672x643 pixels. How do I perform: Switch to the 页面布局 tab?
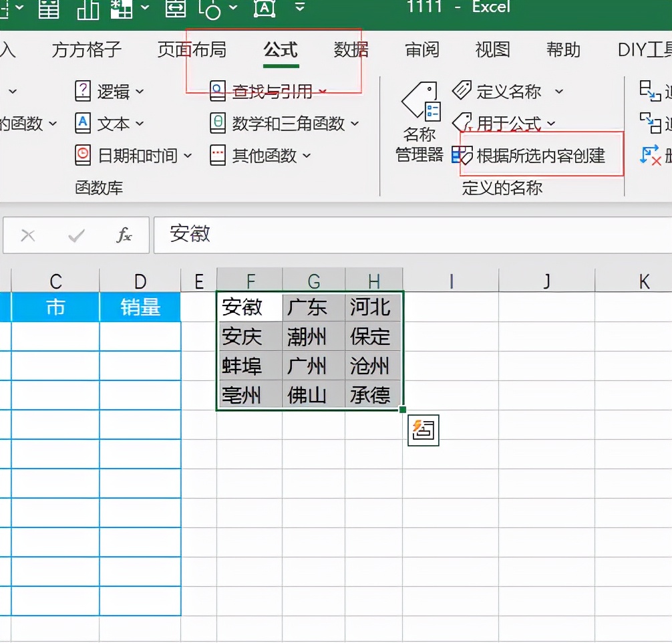coord(192,49)
